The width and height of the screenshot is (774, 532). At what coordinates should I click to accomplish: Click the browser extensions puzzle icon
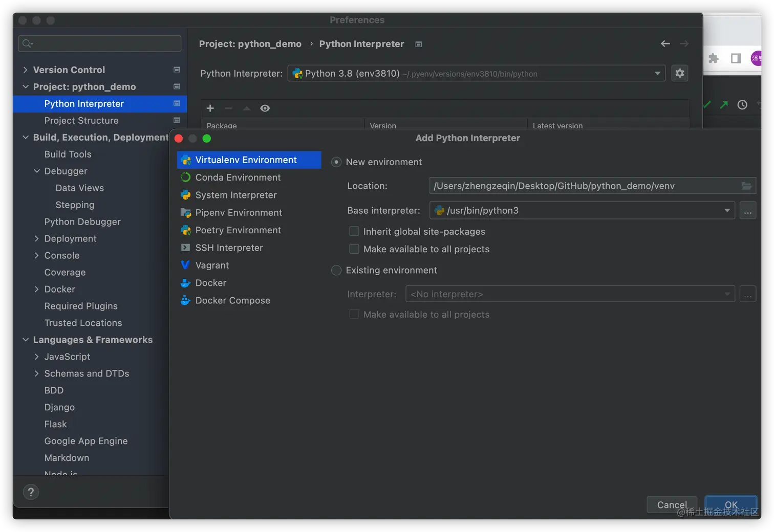pos(714,58)
